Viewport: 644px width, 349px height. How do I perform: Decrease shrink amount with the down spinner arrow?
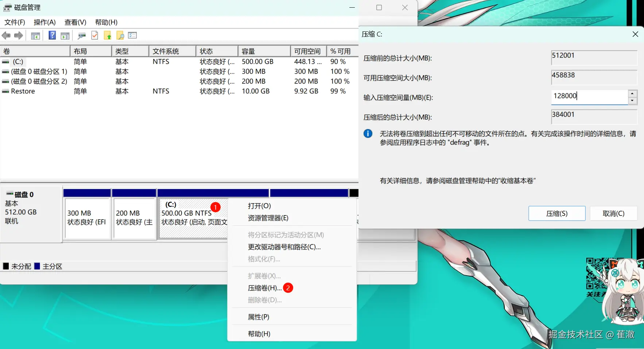pyautogui.click(x=632, y=101)
